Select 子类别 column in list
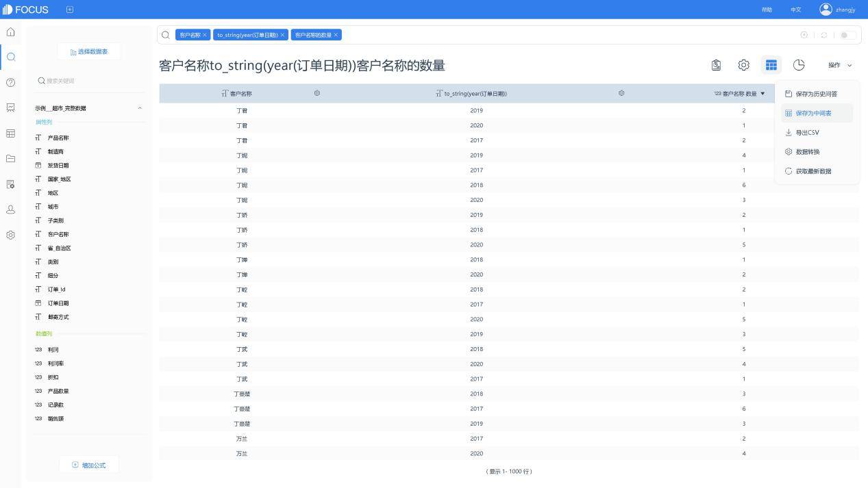This screenshot has width=868, height=488. [55, 220]
